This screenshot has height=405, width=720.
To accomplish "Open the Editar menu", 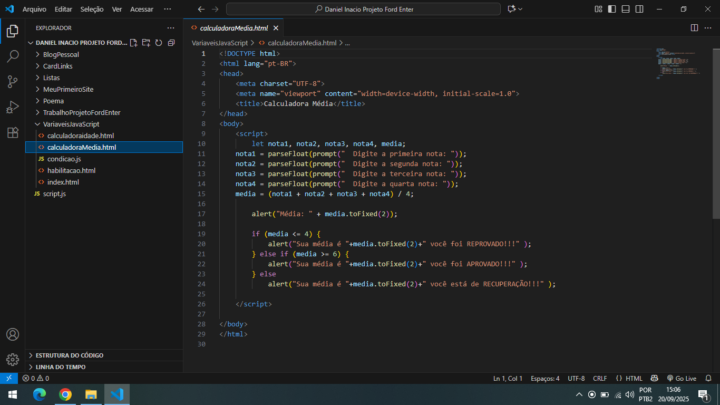I will [63, 9].
